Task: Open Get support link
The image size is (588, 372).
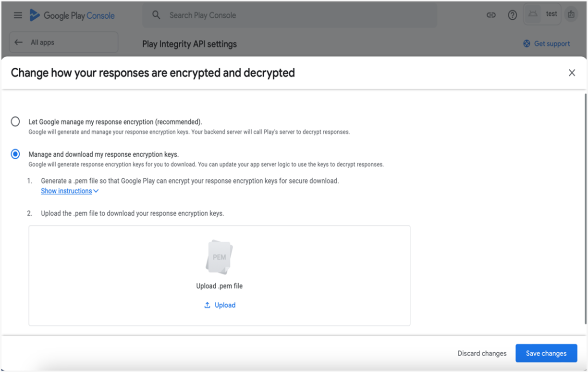Action: 547,44
